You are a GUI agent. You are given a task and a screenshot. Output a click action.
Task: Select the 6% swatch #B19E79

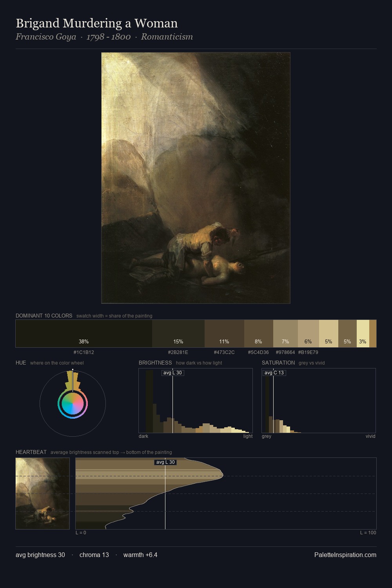[309, 334]
